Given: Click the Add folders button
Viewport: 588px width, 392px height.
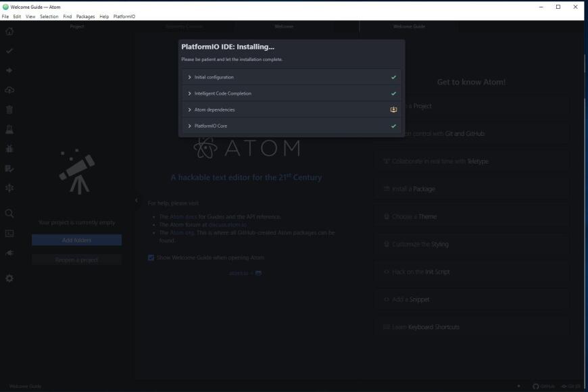Looking at the screenshot, I should coord(76,240).
